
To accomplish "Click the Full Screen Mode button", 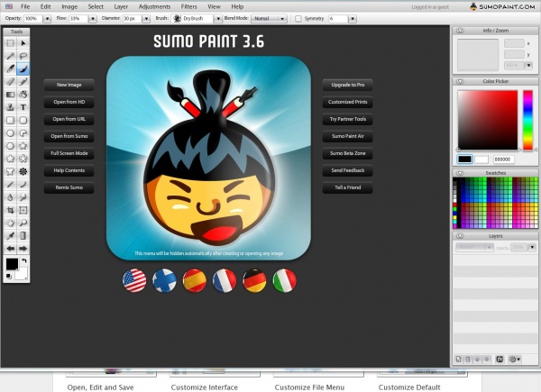I will 69,153.
